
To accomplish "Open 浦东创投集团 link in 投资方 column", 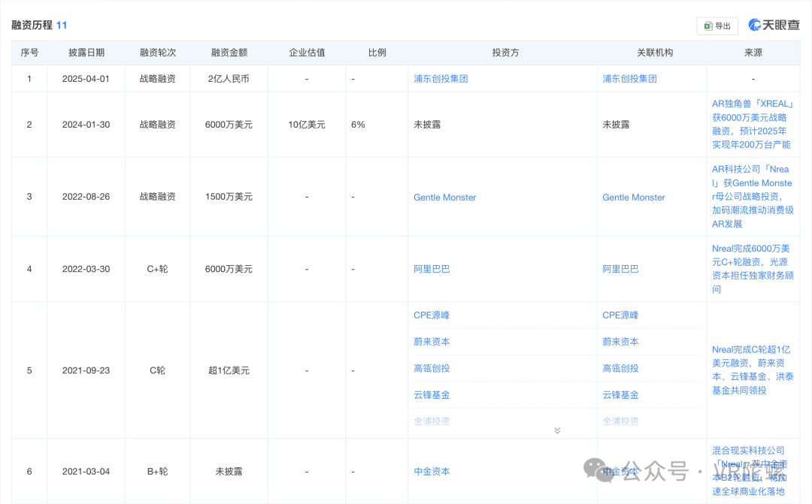I will (441, 79).
